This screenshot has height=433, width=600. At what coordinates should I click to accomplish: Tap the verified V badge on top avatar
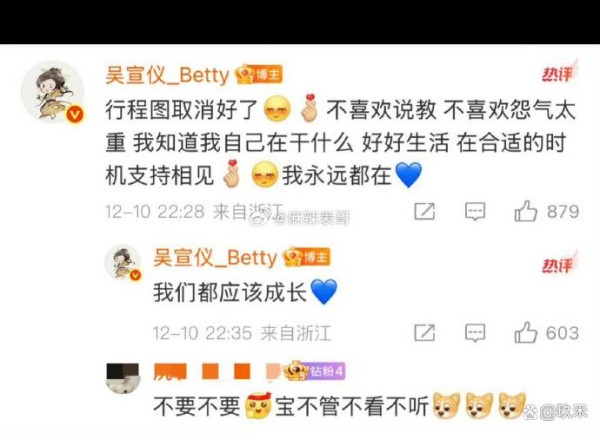pos(75,115)
